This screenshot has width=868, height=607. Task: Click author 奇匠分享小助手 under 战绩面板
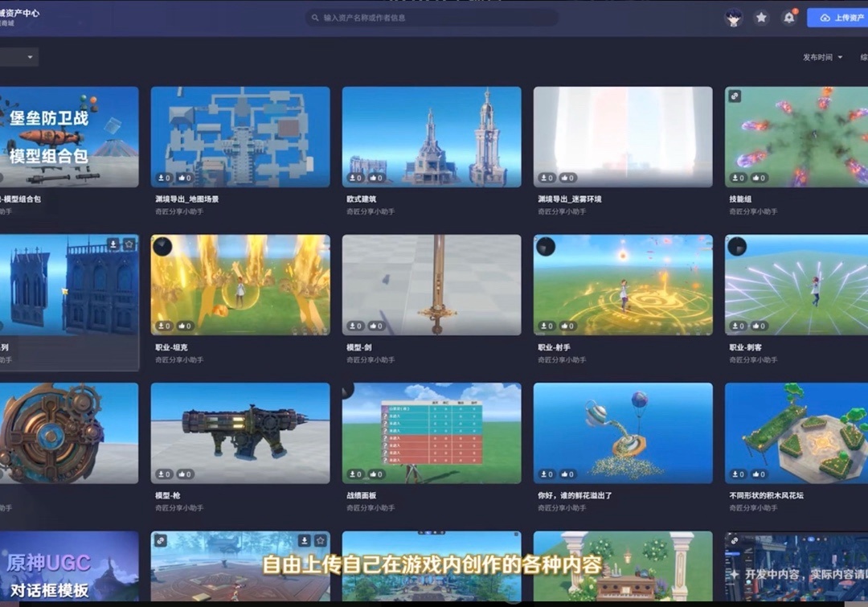[371, 508]
